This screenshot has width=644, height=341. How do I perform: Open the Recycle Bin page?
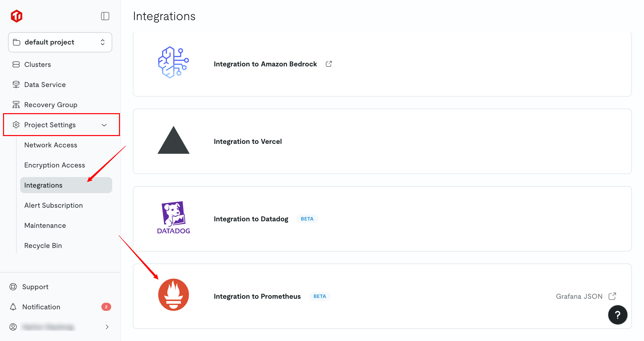tap(43, 246)
